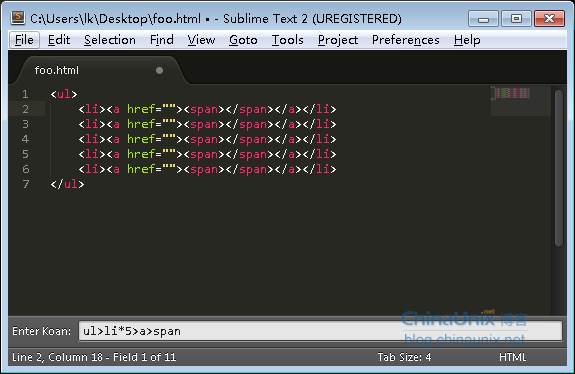Click the 'Enter Koan:' label
Image resolution: width=575 pixels, height=374 pixels.
(41, 331)
